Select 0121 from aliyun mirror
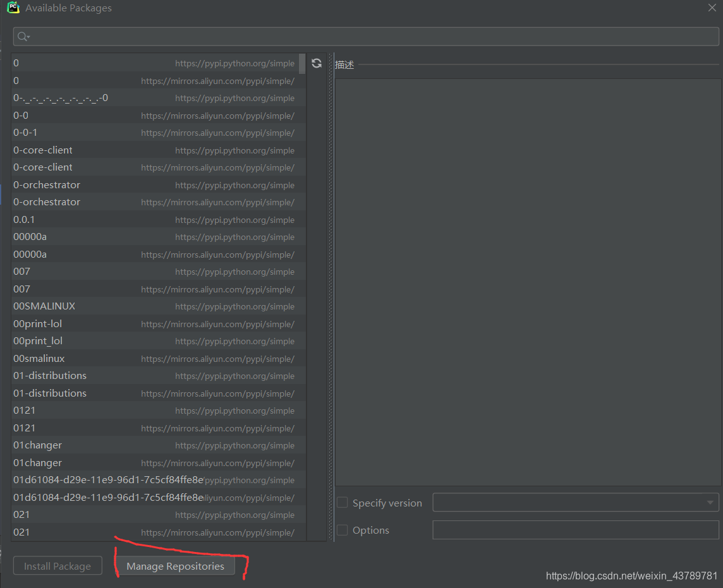 [159, 428]
